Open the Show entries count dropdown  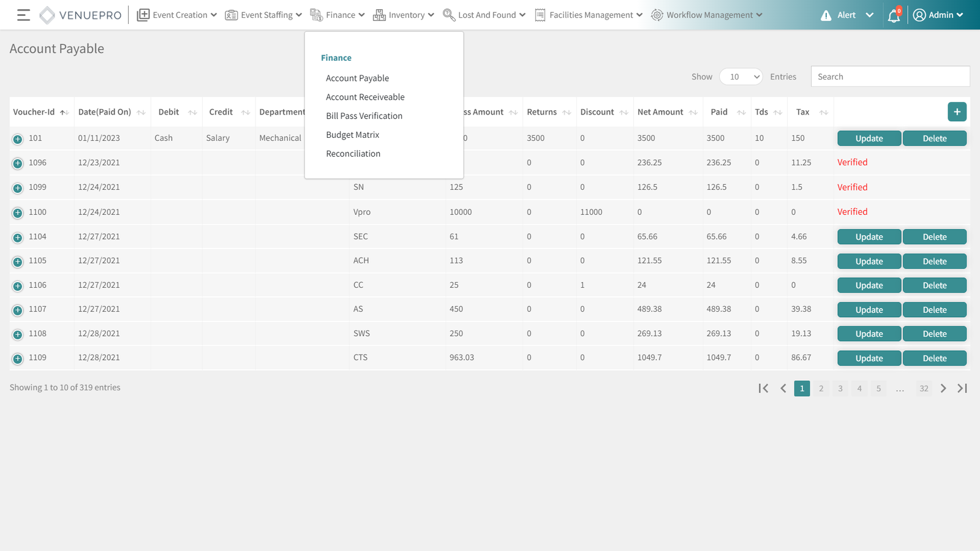pos(741,77)
